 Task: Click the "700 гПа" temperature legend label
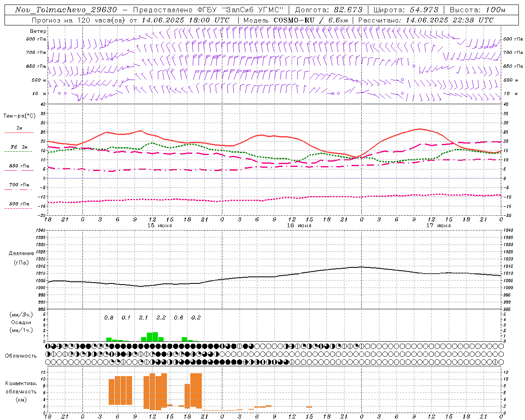coord(19,185)
